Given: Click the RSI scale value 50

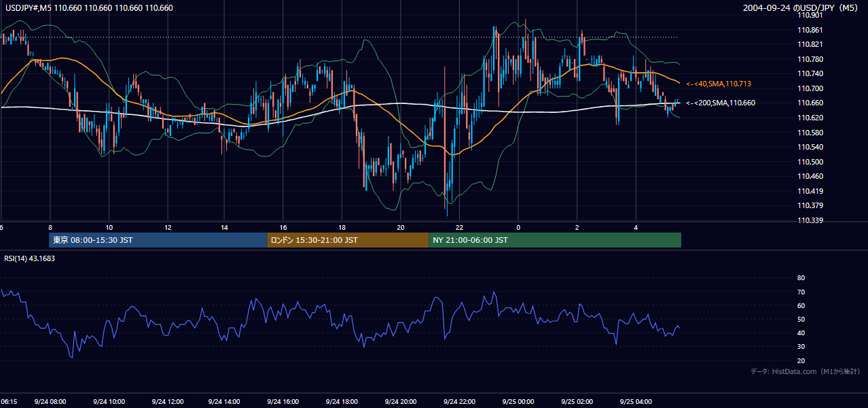Looking at the screenshot, I should [801, 319].
